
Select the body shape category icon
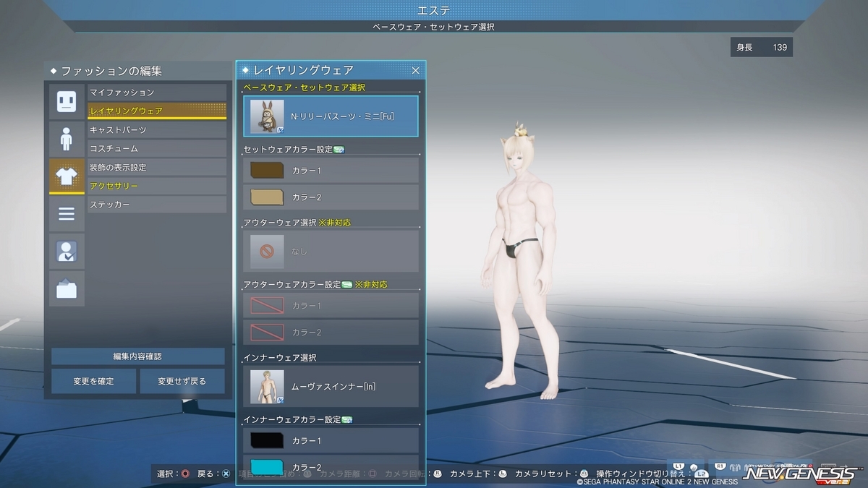pyautogui.click(x=67, y=139)
